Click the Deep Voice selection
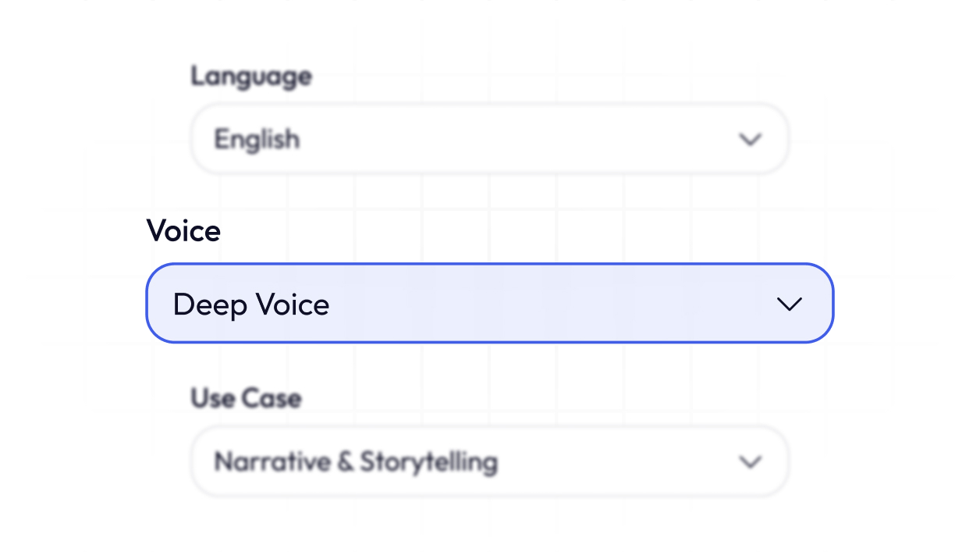 pos(250,304)
